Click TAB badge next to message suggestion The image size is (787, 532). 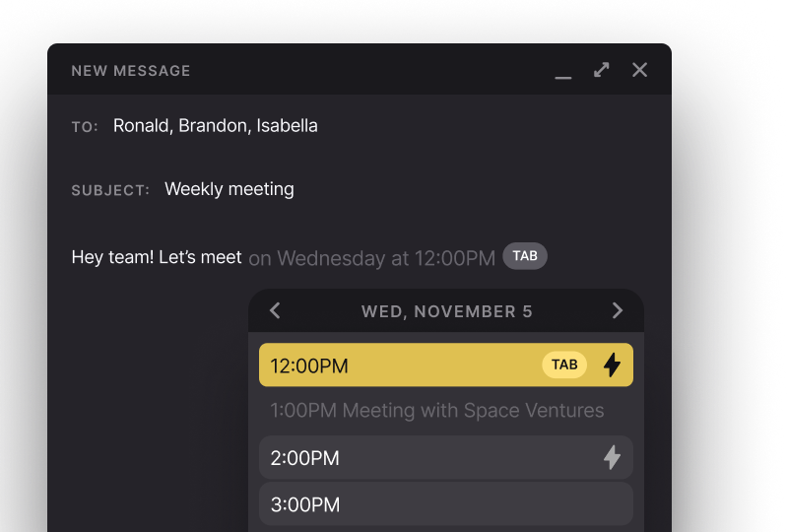click(525, 256)
